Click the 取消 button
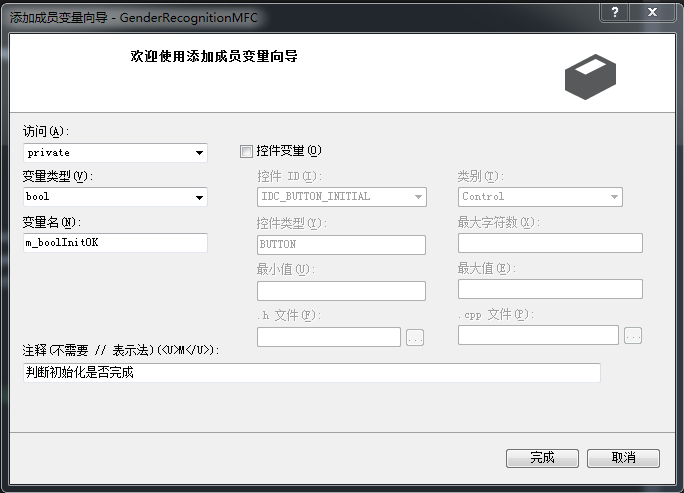The width and height of the screenshot is (684, 493). click(623, 458)
